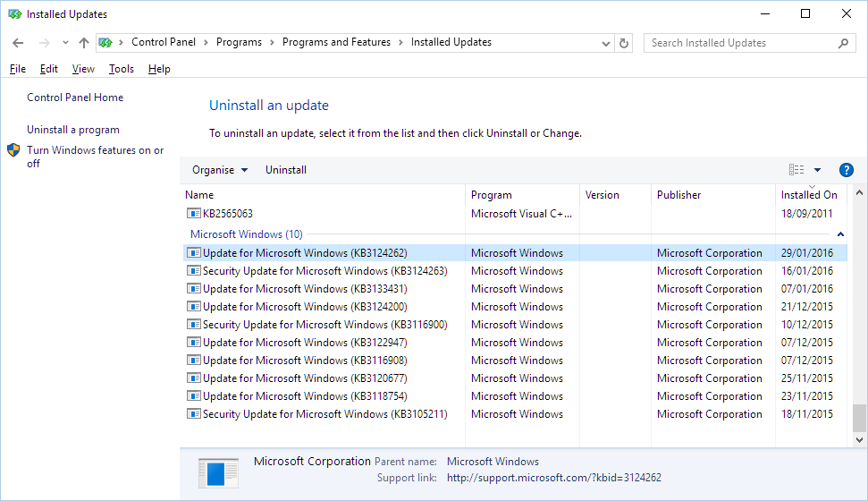868x501 pixels.
Task: Change view with the view icon
Action: [796, 170]
